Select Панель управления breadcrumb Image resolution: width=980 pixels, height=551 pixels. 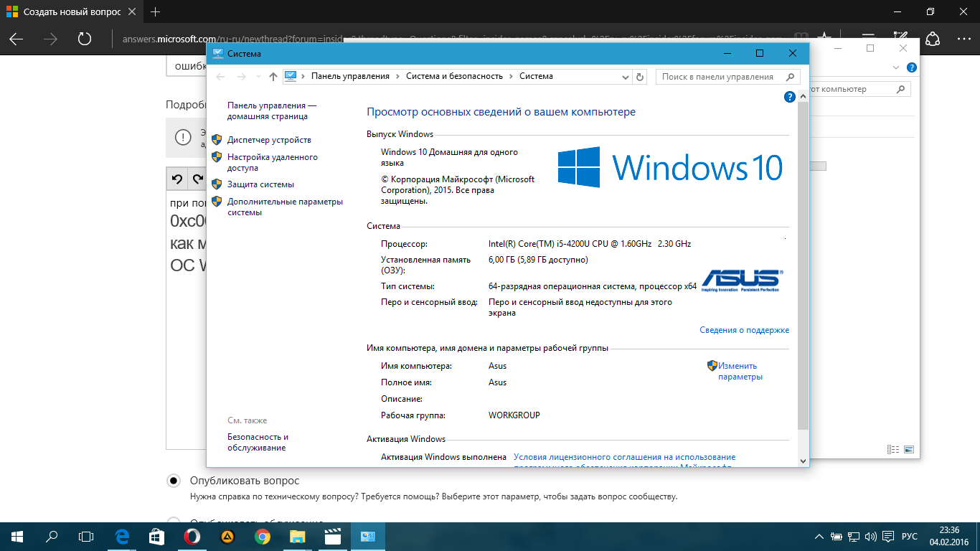click(350, 76)
